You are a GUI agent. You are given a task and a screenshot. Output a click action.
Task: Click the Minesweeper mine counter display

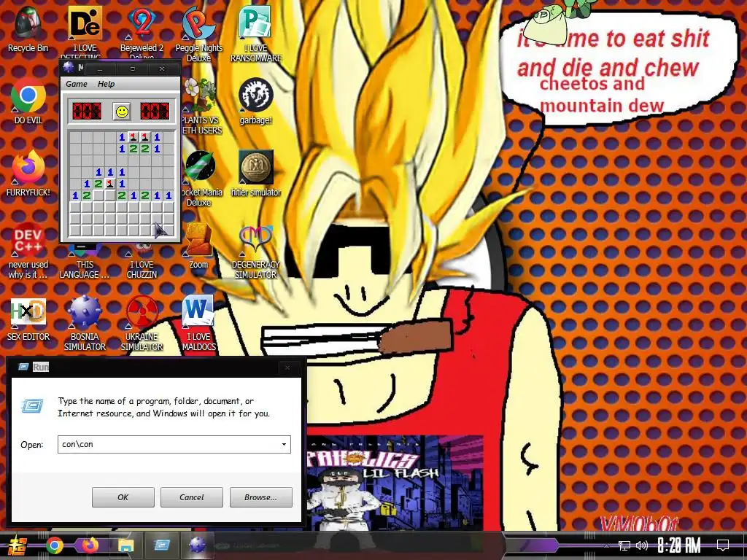click(x=87, y=112)
